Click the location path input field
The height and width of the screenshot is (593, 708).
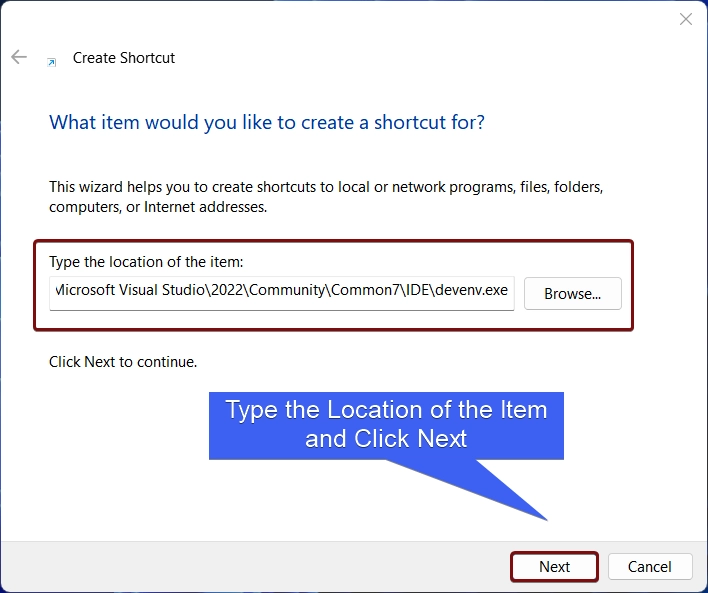click(x=282, y=293)
